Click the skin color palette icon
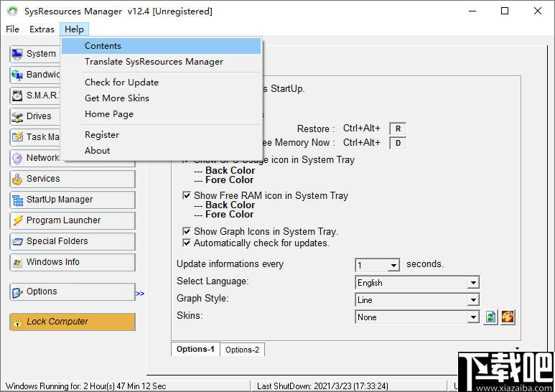Image resolution: width=555 pixels, height=392 pixels. [x=508, y=317]
